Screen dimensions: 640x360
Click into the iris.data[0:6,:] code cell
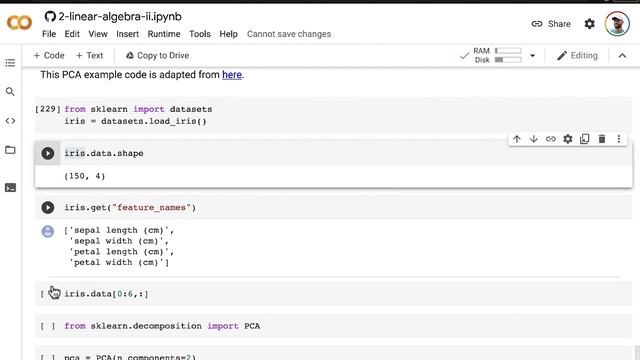pyautogui.click(x=333, y=293)
